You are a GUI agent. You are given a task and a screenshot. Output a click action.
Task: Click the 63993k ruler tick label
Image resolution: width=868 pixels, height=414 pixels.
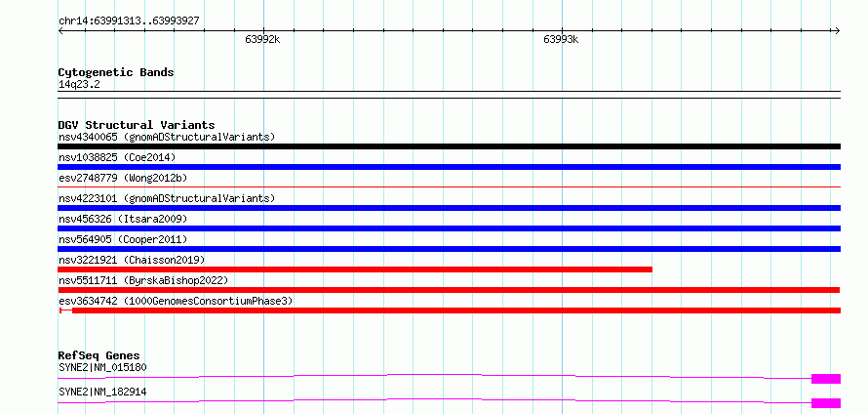561,39
